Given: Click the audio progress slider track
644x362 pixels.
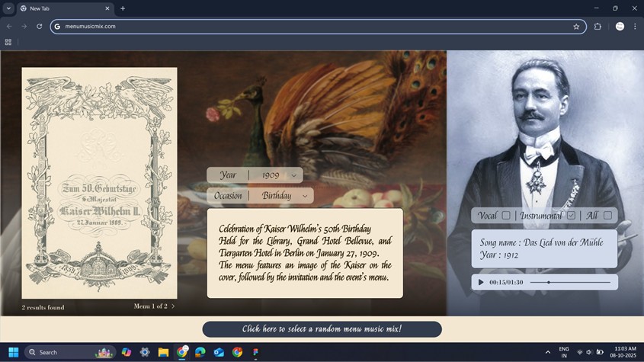Looking at the screenshot, I should click(x=569, y=282).
